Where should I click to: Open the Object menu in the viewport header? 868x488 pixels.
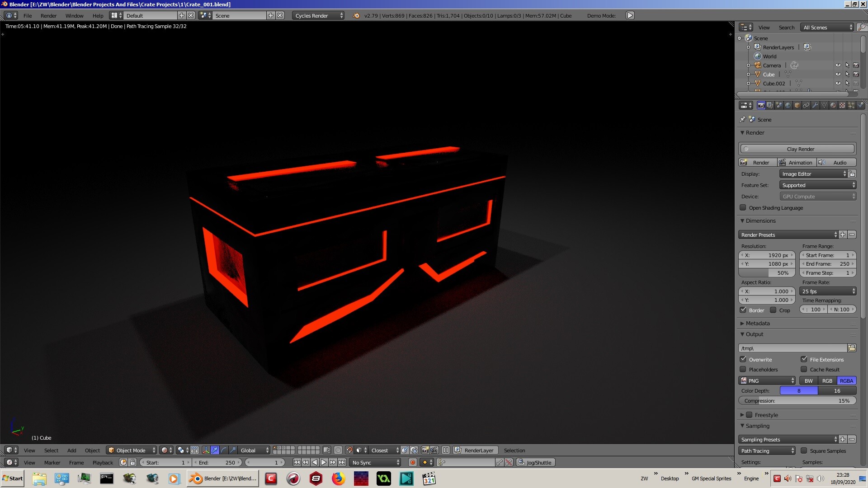click(x=92, y=450)
